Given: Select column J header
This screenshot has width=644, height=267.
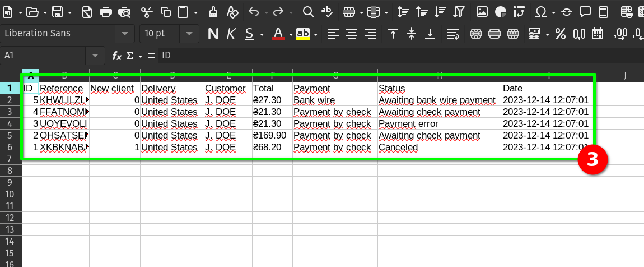Looking at the screenshot, I should pos(625,75).
